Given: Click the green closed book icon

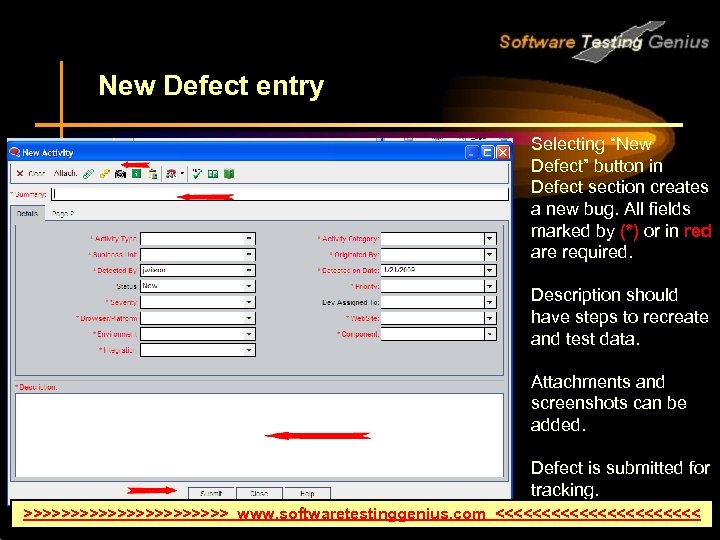Looking at the screenshot, I should click(229, 174).
